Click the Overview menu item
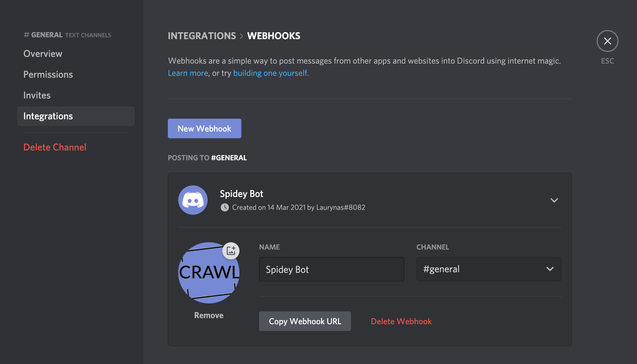637x364 pixels. 43,53
